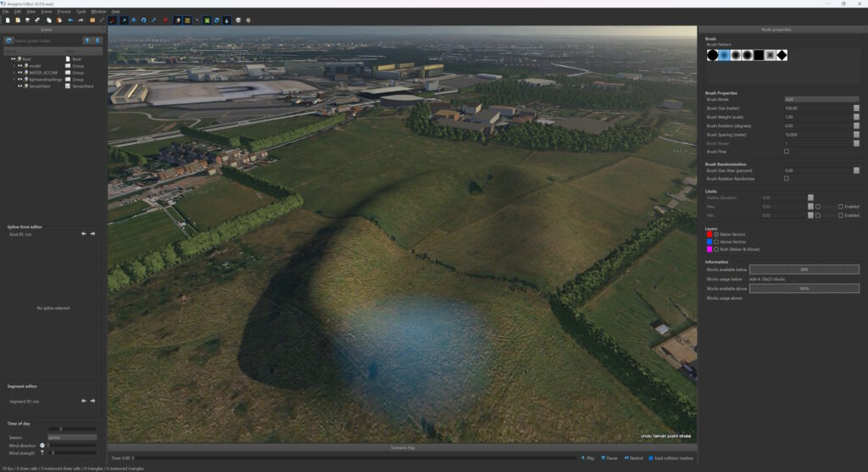This screenshot has width=868, height=472.
Task: Open the Process menu
Action: [x=64, y=11]
